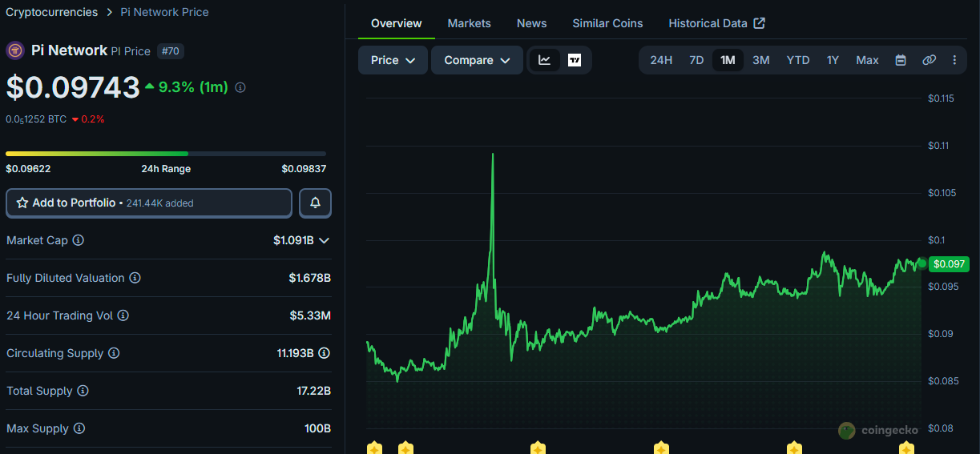The image size is (980, 454).
Task: Open the Historical Data external tab
Action: [716, 23]
